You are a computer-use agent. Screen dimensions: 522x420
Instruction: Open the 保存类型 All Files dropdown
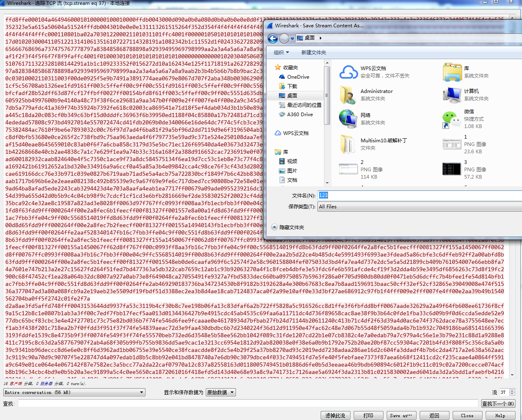[x=420, y=207]
